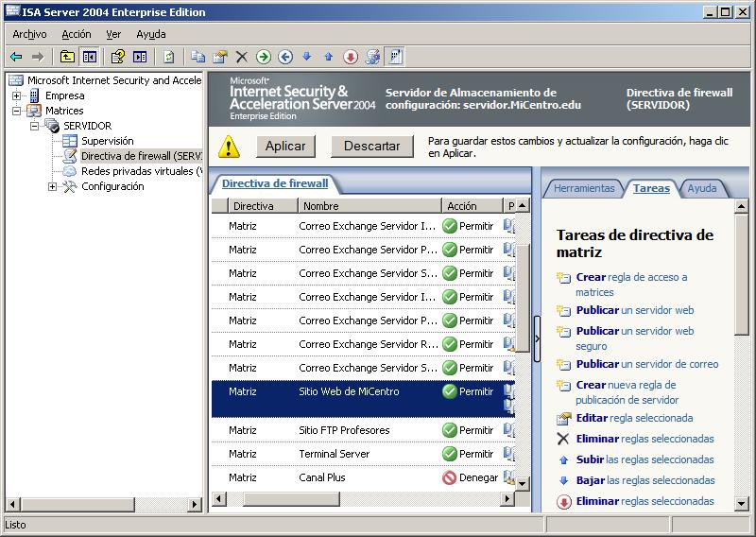Click Publicar un servidor de correo link
The image size is (756, 537).
click(646, 364)
